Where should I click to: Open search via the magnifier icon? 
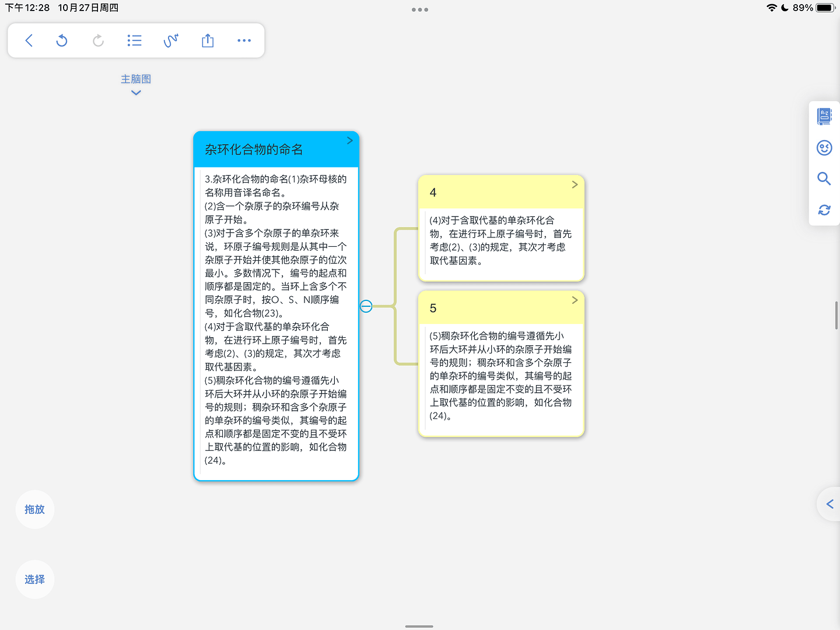pos(824,178)
